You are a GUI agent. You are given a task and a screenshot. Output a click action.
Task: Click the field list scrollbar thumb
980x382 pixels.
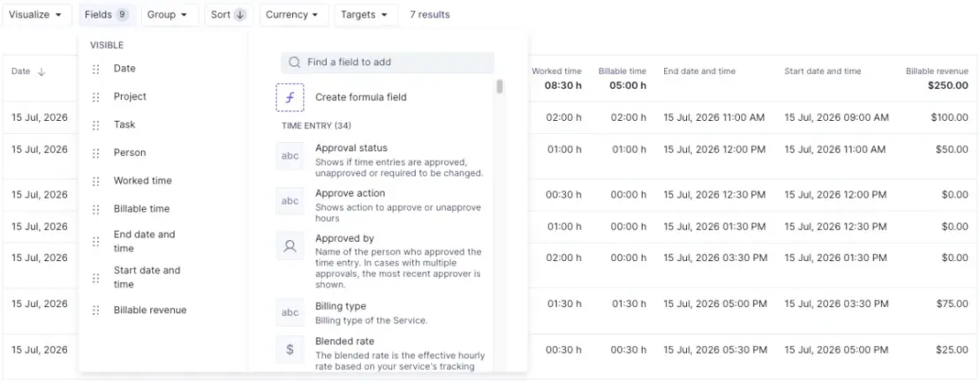(500, 86)
